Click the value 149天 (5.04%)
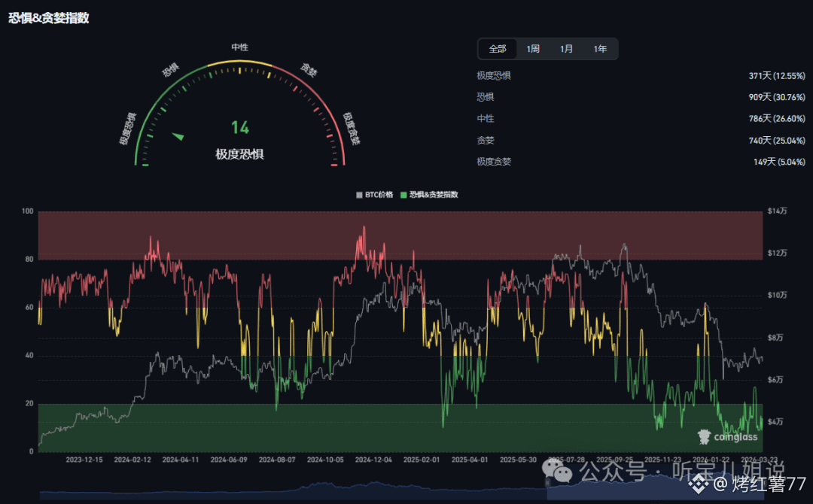The width and height of the screenshot is (813, 504). tap(779, 162)
